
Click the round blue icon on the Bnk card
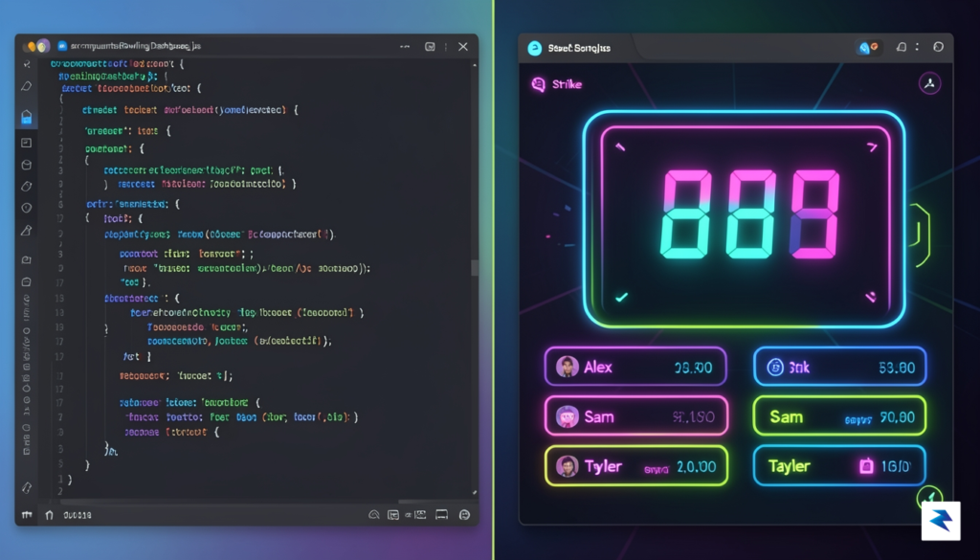coord(775,367)
